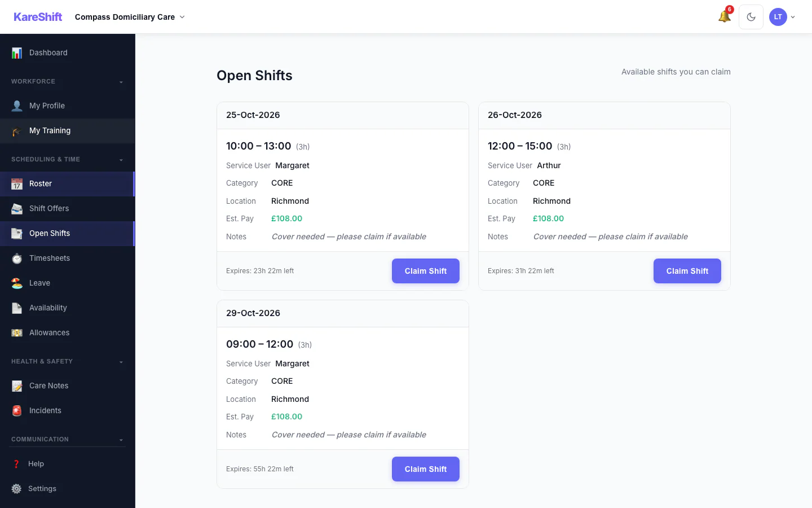The height and width of the screenshot is (508, 812).
Task: Open the Compass Domiciliary Care organisation dropdown
Action: coord(130,17)
